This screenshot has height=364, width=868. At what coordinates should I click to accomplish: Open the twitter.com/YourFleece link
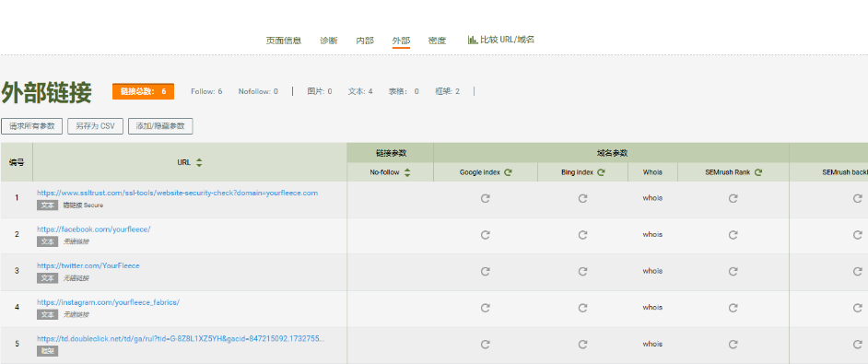coord(88,266)
